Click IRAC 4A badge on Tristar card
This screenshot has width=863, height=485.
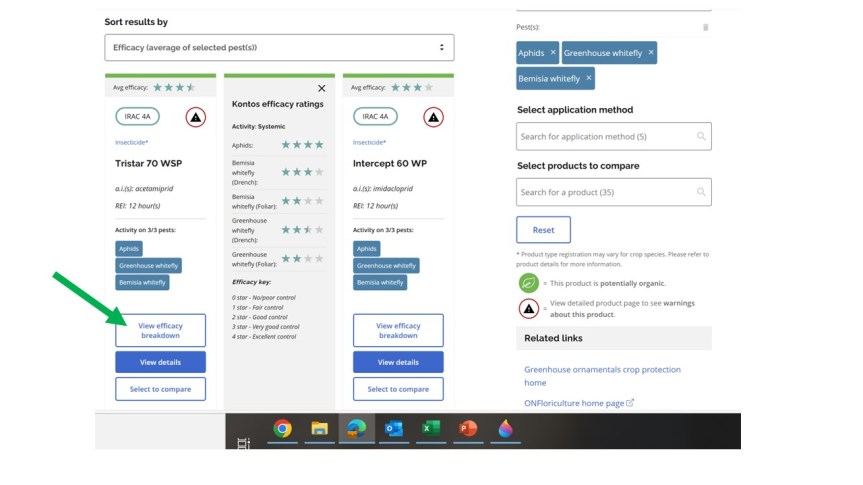(x=138, y=116)
